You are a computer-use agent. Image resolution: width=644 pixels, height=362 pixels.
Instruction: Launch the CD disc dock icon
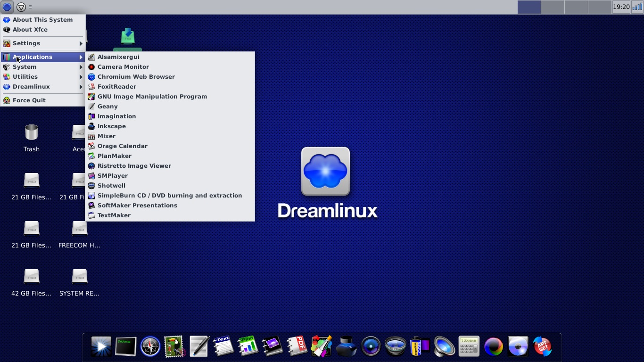coord(518,347)
